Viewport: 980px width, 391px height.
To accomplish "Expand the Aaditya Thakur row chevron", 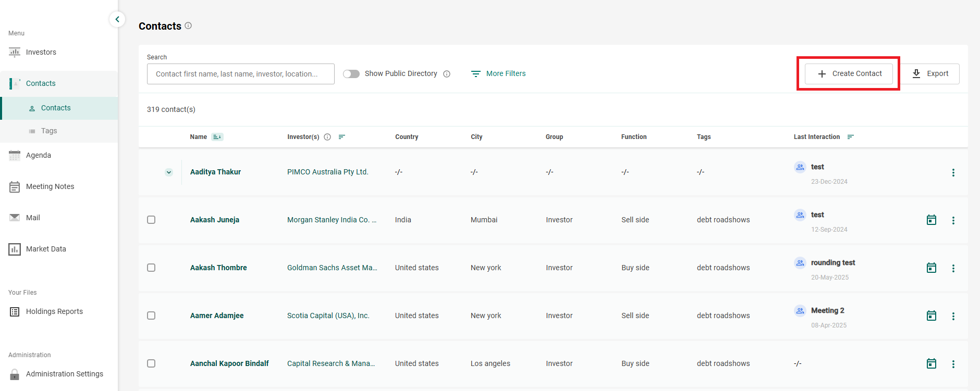I will pyautogui.click(x=169, y=172).
